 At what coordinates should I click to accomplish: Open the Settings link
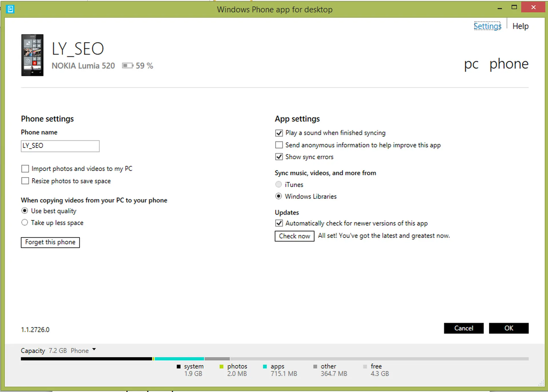click(x=487, y=26)
